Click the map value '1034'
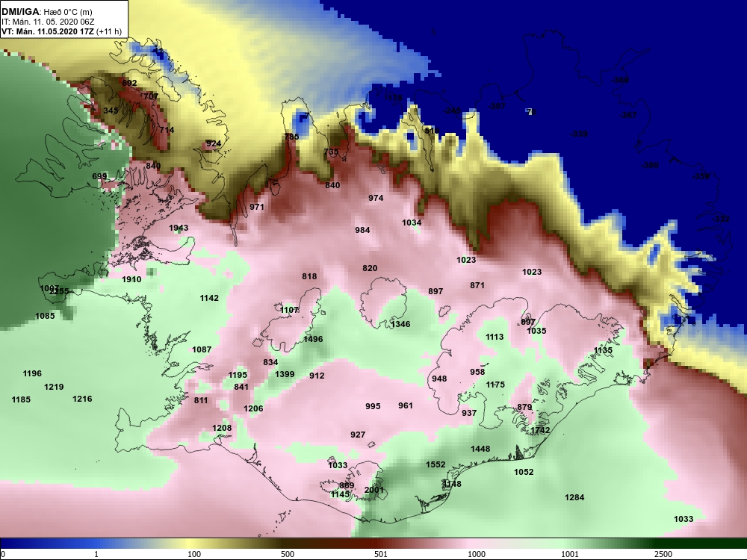Screen dimensions: 747x560 [412, 223]
